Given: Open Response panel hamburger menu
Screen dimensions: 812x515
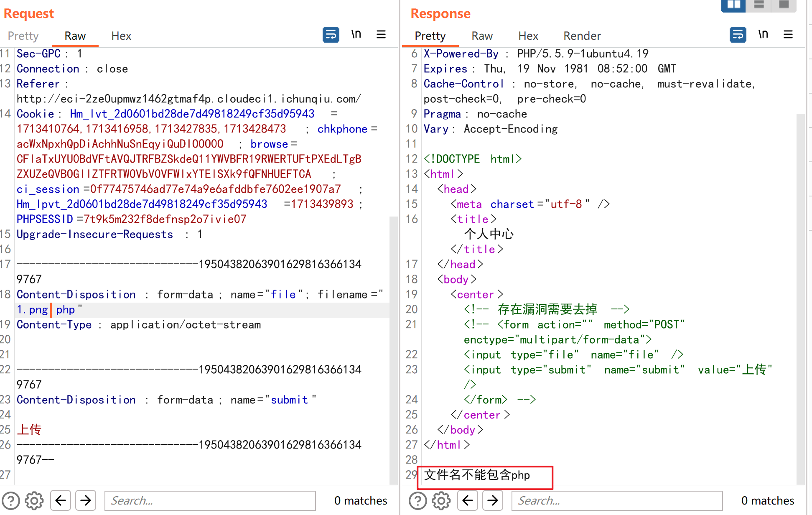Looking at the screenshot, I should (788, 35).
